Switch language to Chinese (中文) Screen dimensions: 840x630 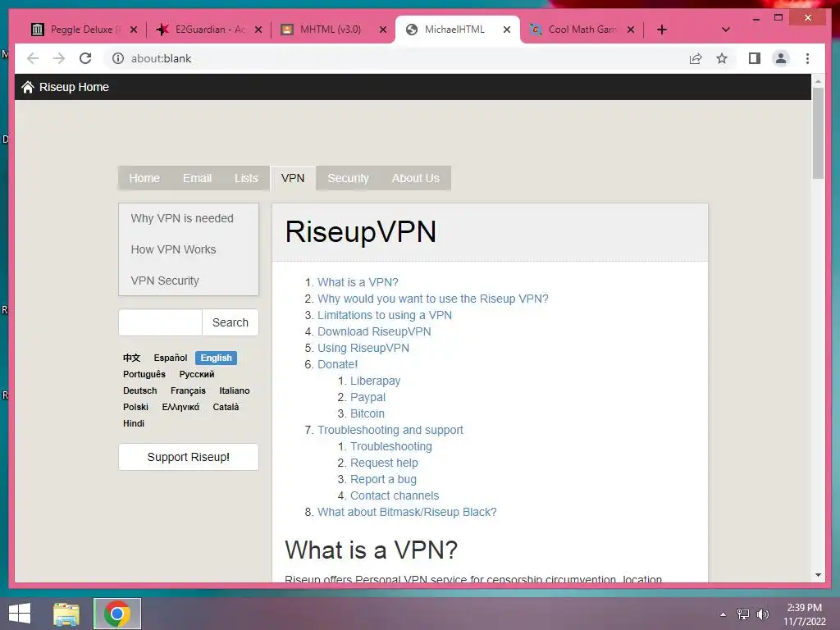[x=131, y=358]
